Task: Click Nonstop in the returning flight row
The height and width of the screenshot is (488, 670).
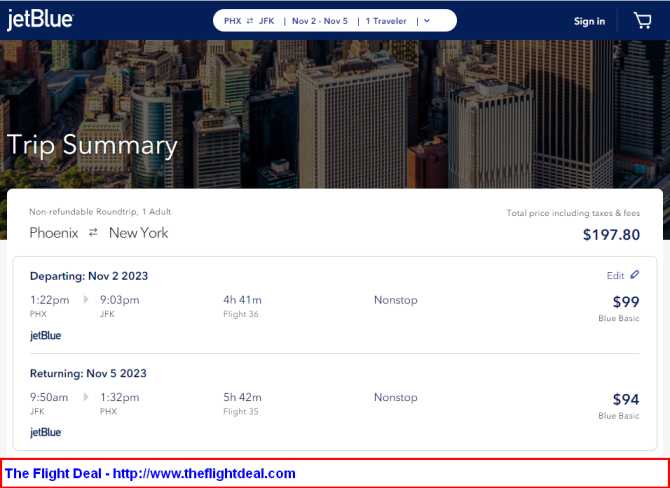Action: [396, 397]
